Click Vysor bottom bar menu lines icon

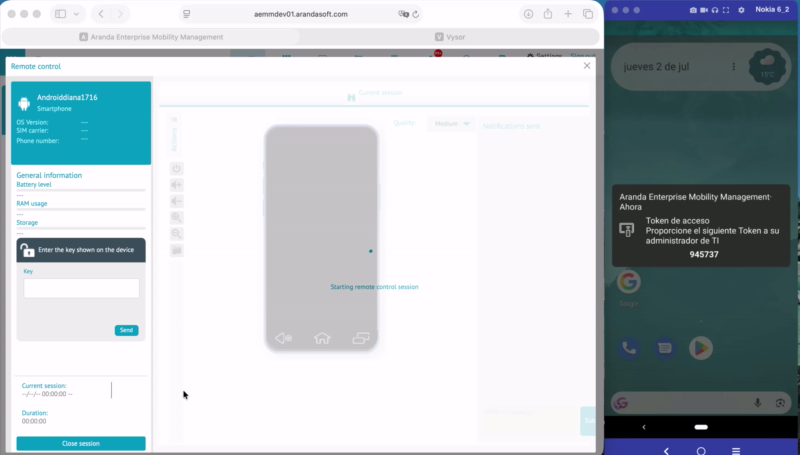(x=736, y=451)
